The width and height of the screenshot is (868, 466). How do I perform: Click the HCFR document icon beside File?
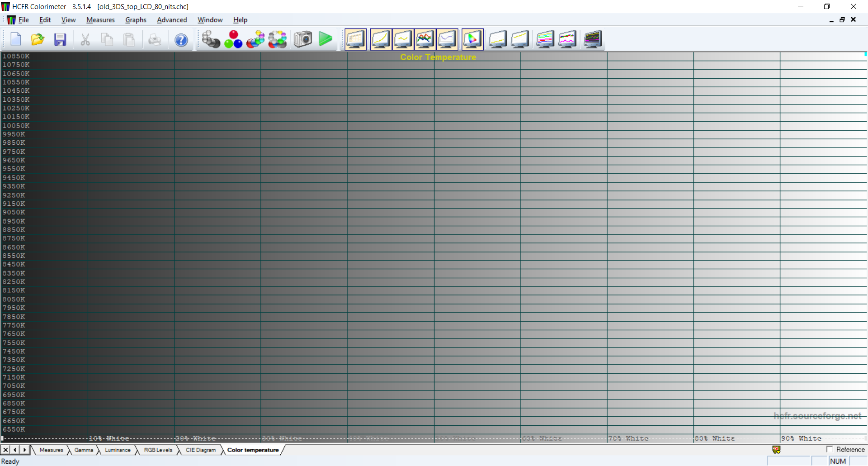coord(11,20)
